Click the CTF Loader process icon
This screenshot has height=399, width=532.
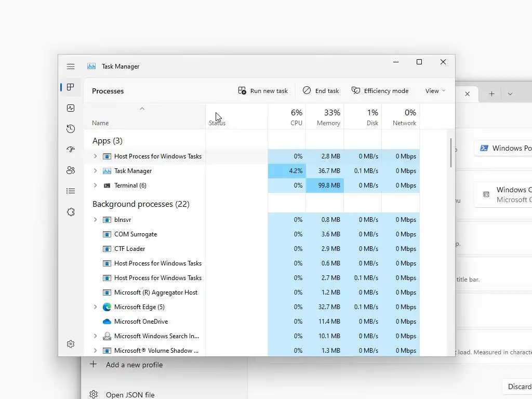pos(107,249)
